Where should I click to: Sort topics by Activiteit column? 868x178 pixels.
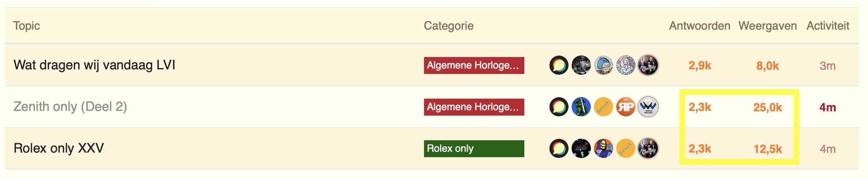click(828, 26)
